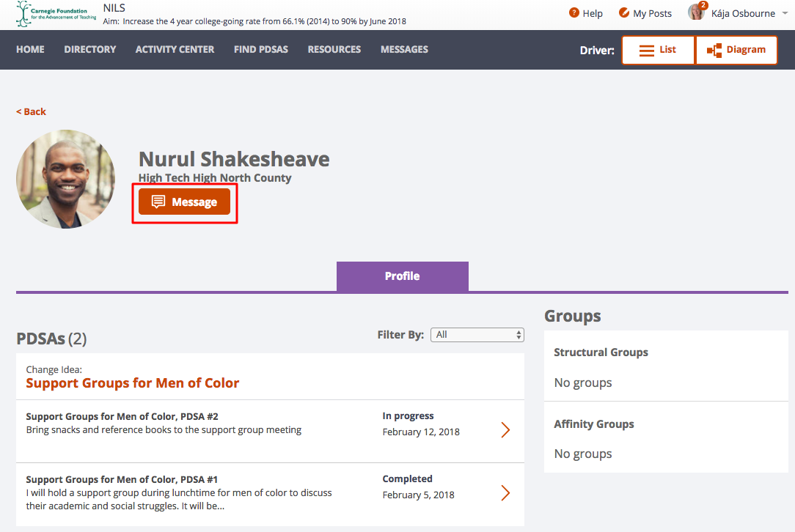Send a message with the Message button
Screen dimensions: 795x532
184,202
